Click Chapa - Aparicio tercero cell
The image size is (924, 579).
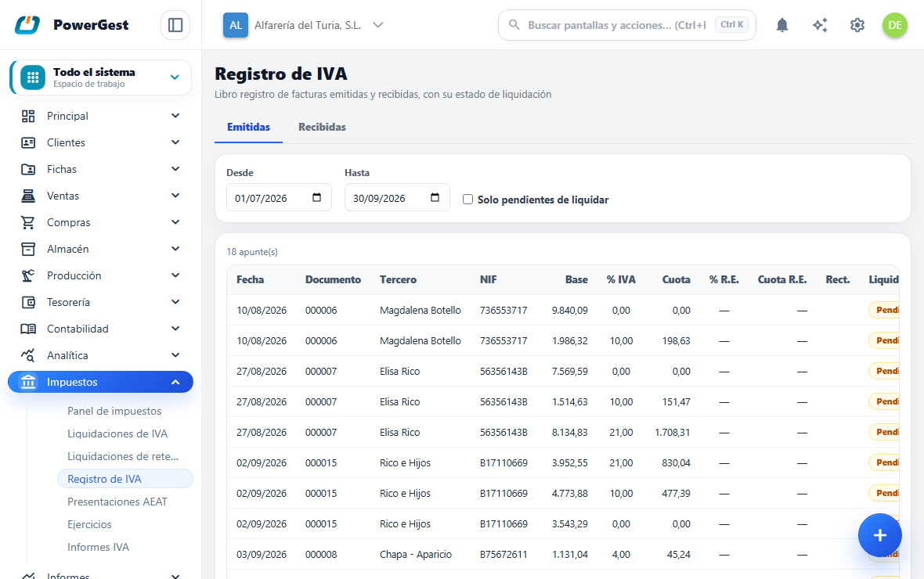[416, 554]
